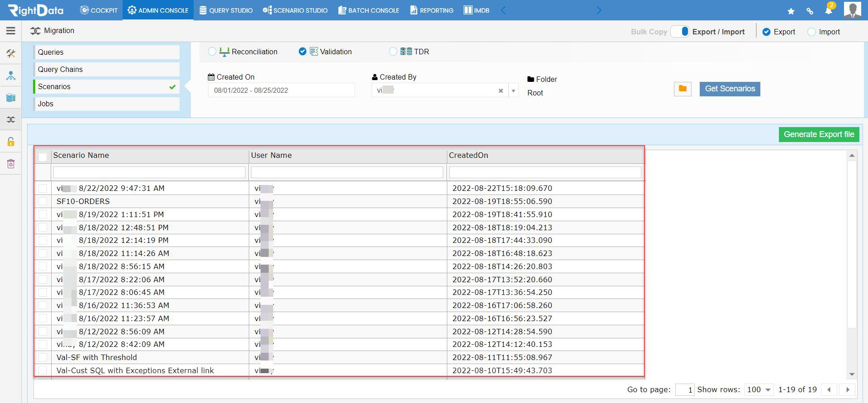868x403 pixels.
Task: Open the COCKPIT tab
Action: [x=99, y=10]
